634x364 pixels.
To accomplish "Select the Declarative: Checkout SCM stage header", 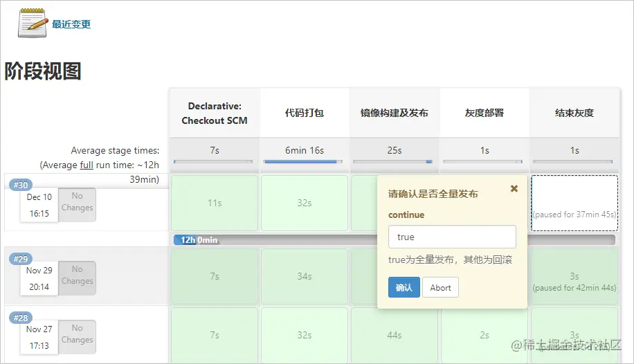I will [x=215, y=113].
